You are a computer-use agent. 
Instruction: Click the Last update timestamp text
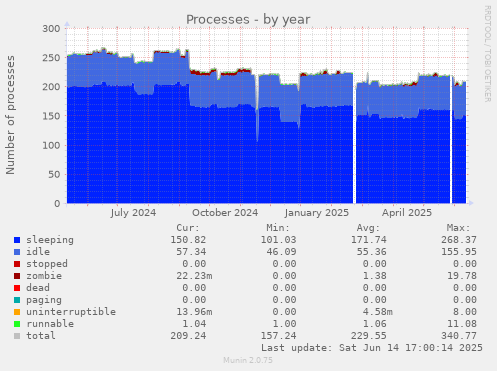pyautogui.click(x=372, y=348)
